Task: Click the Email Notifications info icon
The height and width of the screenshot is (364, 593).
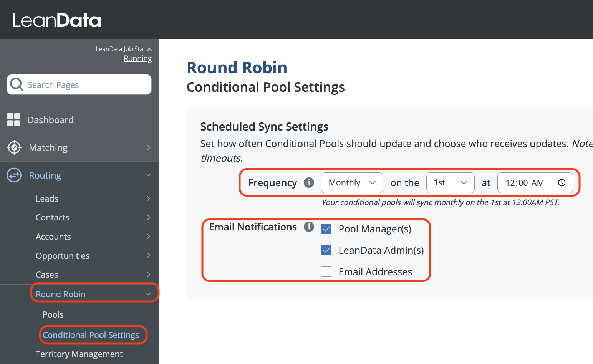Action: [309, 227]
